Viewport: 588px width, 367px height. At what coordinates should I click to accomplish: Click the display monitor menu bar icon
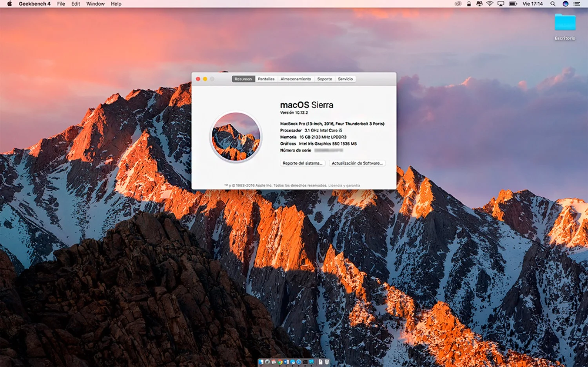click(479, 4)
